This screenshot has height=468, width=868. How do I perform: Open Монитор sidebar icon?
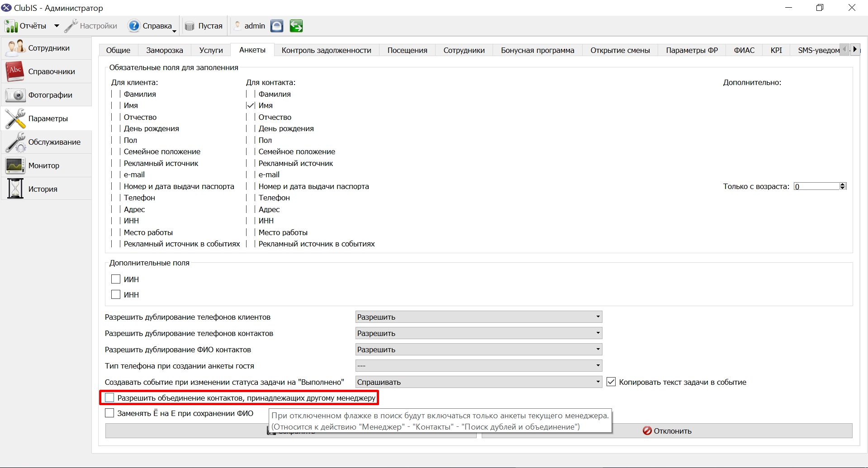click(14, 165)
